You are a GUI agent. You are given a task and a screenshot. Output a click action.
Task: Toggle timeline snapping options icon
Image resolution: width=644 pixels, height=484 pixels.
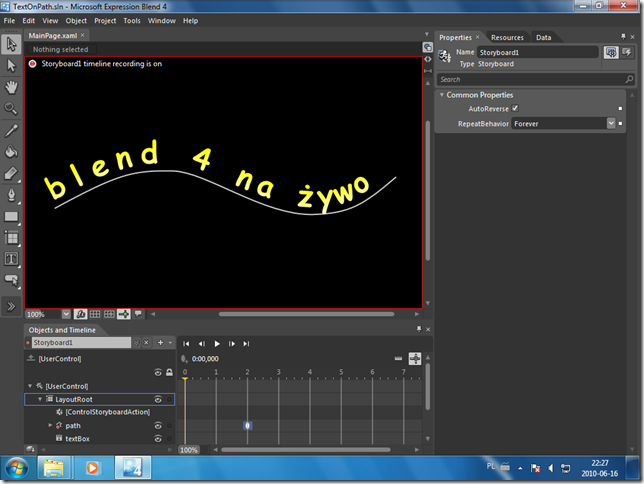pos(415,359)
